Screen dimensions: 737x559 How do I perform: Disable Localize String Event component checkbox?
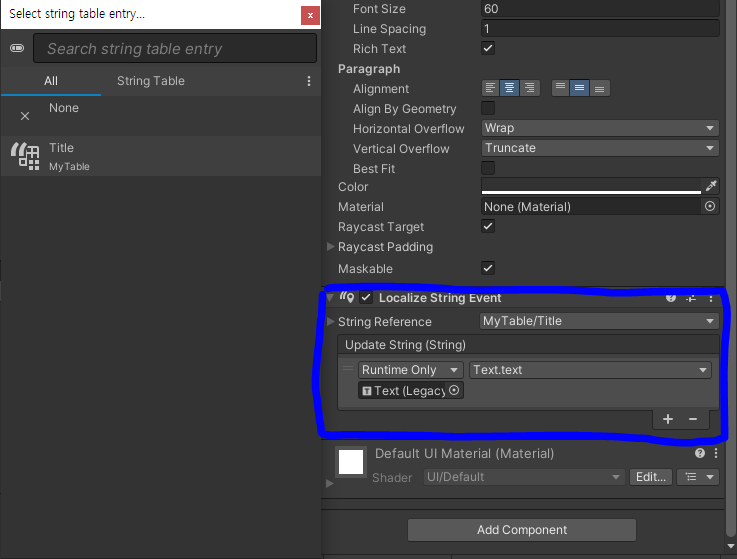366,298
